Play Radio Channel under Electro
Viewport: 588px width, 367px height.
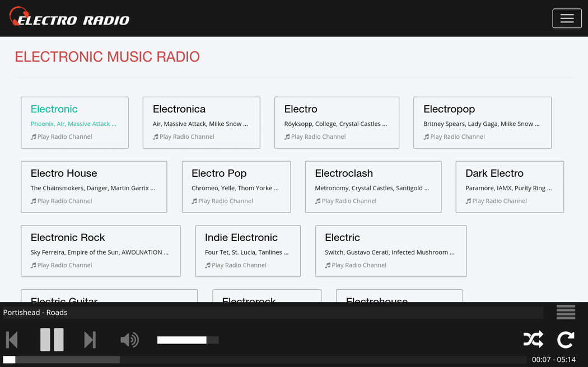[x=318, y=137]
